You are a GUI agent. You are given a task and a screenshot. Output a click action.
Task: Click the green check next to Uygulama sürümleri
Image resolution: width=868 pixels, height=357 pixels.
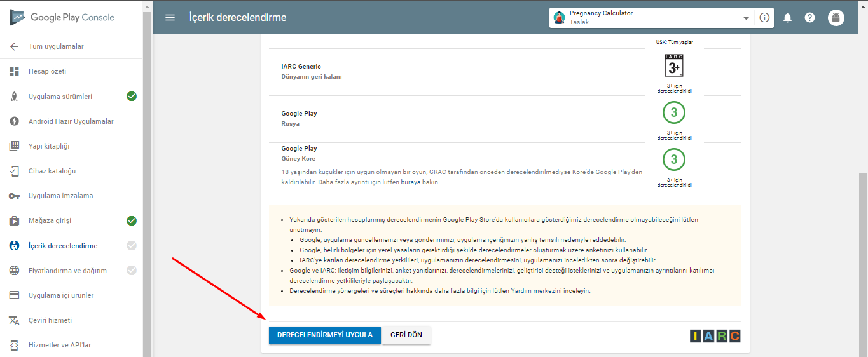132,97
